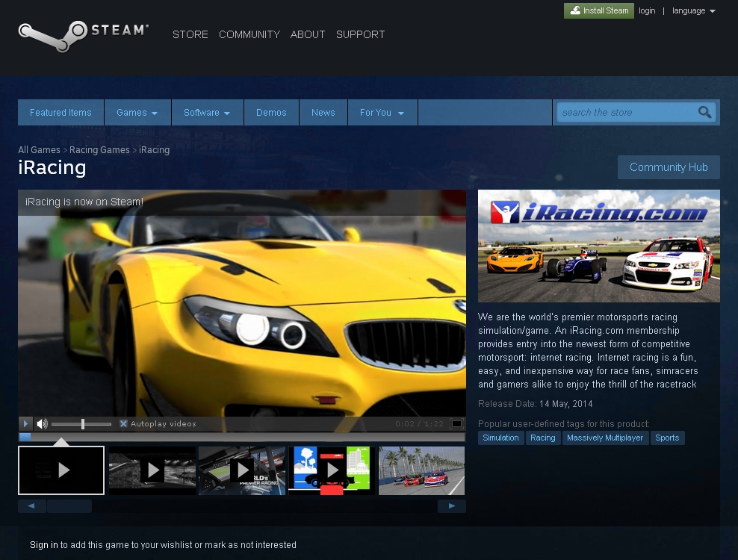Click the Racing Games breadcrumb
The height and width of the screenshot is (560, 738).
(99, 149)
